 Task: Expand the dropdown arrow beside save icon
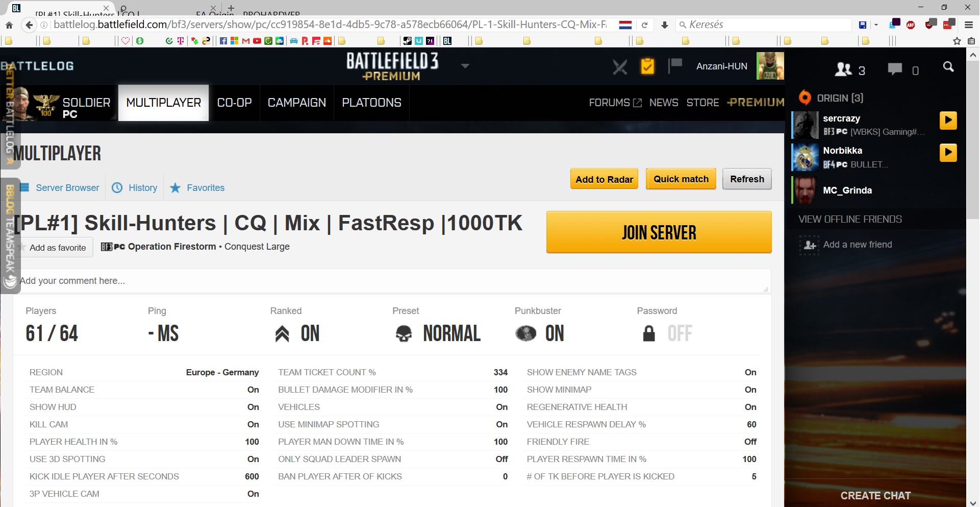876,25
